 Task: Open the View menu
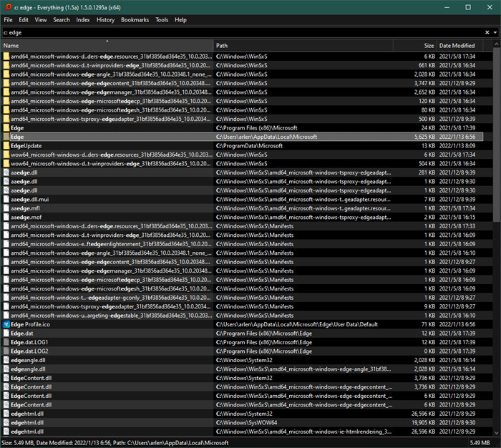pos(41,20)
